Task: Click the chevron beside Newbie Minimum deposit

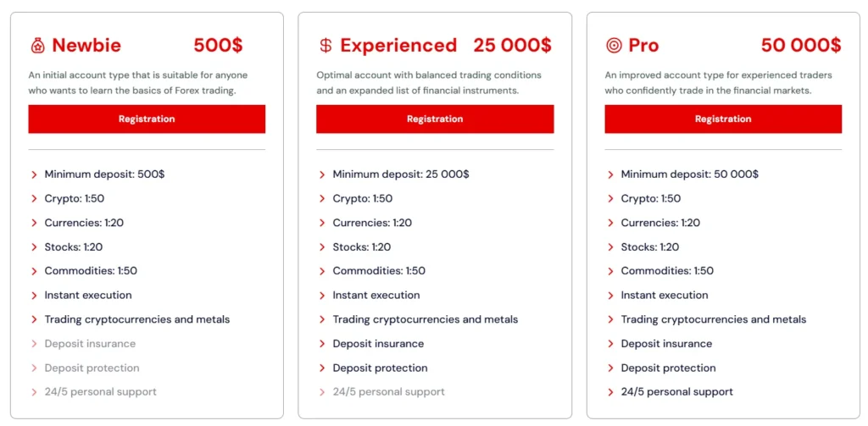Action: point(35,174)
